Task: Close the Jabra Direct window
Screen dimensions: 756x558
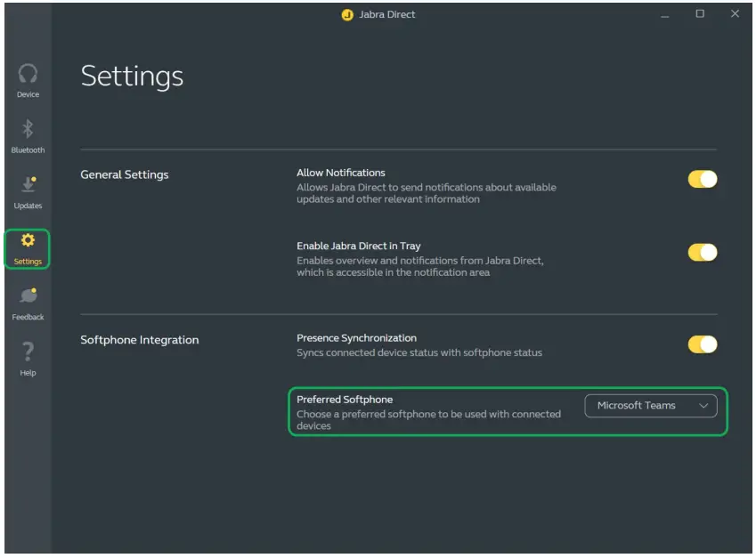Action: [x=735, y=14]
